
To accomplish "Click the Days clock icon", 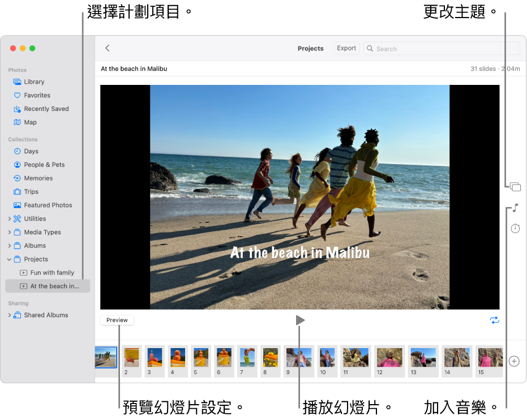I will tap(17, 151).
